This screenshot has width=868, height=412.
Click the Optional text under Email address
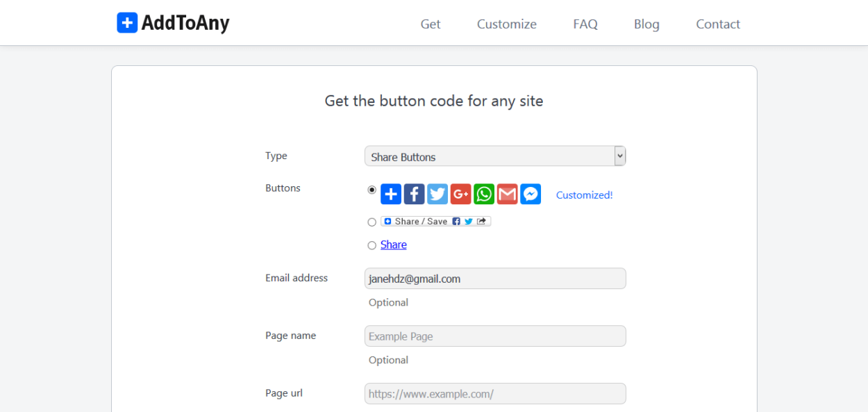click(x=388, y=302)
